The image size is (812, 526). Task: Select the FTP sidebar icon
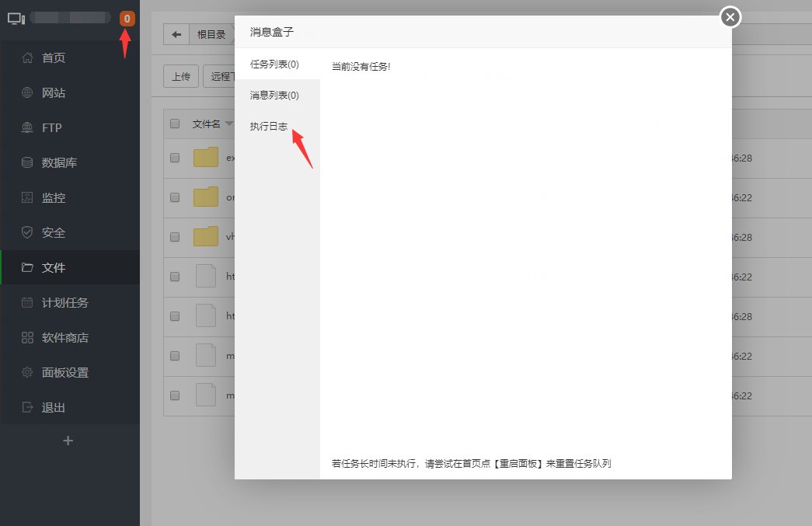pyautogui.click(x=28, y=127)
